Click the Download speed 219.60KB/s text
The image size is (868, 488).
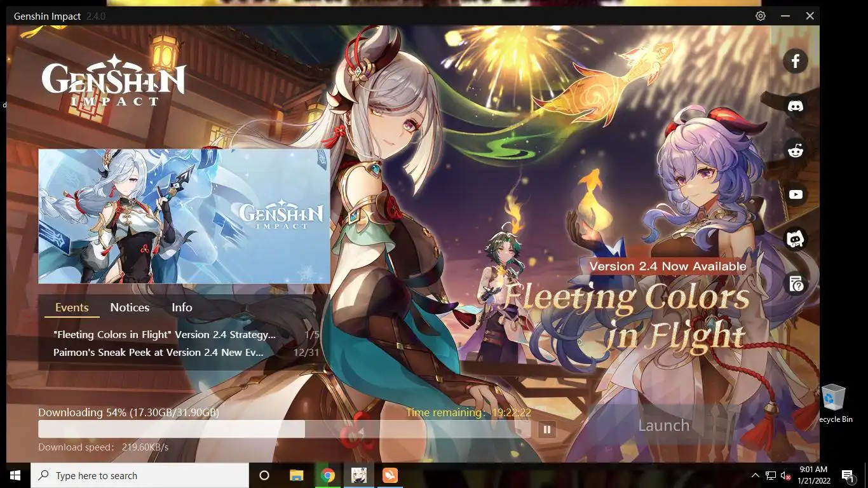point(103,447)
